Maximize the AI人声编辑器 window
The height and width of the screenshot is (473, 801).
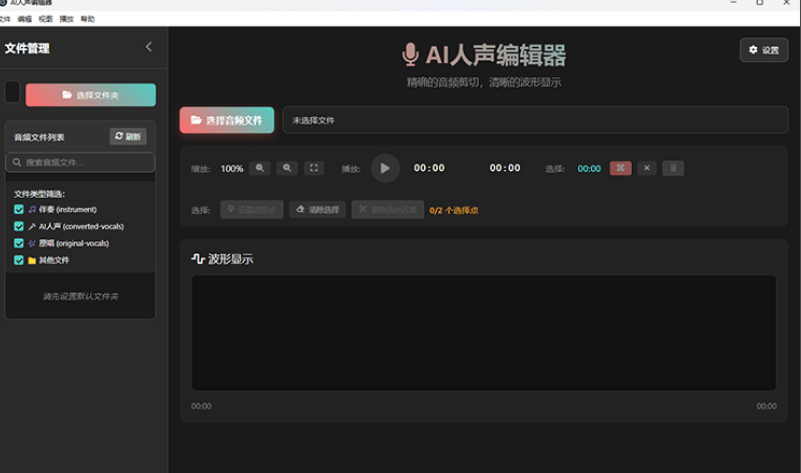coord(760,3)
